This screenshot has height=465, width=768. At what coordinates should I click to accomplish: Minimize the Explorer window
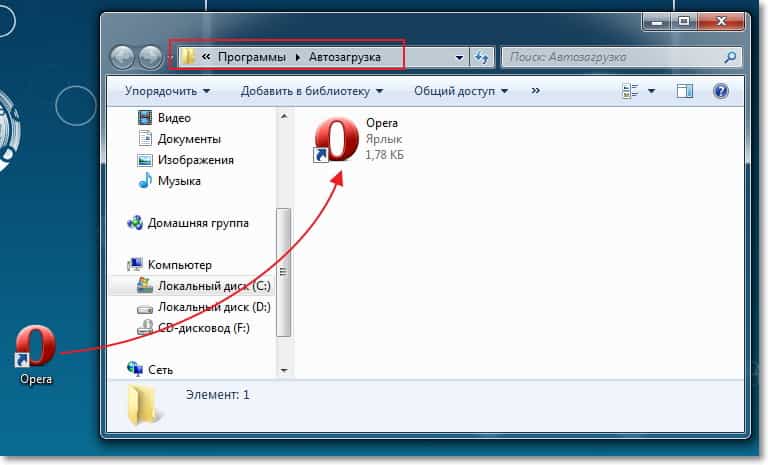click(x=656, y=22)
